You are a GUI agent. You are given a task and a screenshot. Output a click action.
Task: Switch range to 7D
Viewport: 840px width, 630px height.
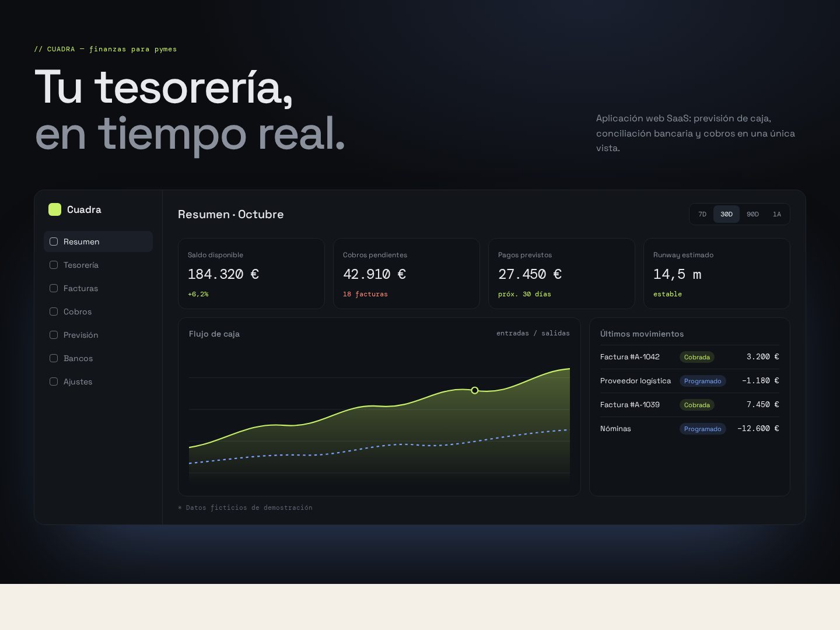702,214
